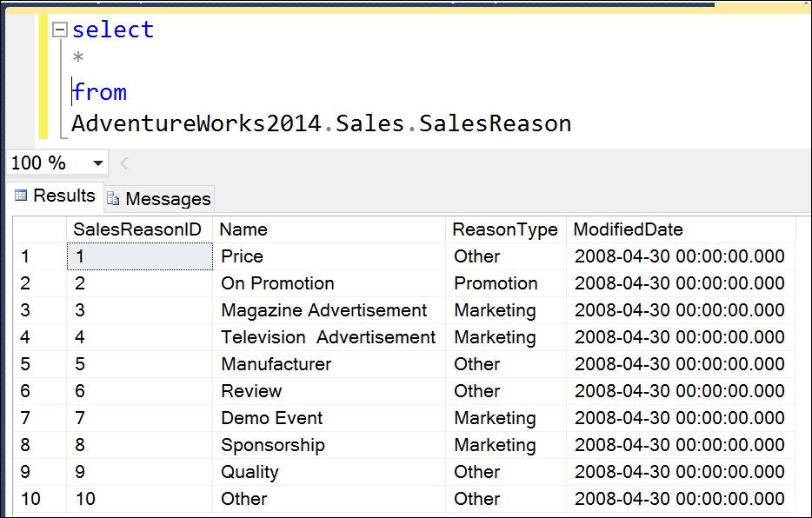
Task: Click the left scroll arrow beside zoom
Action: (124, 163)
